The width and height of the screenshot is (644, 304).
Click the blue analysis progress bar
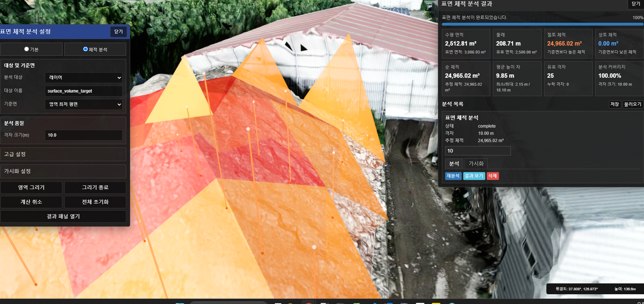click(542, 24)
